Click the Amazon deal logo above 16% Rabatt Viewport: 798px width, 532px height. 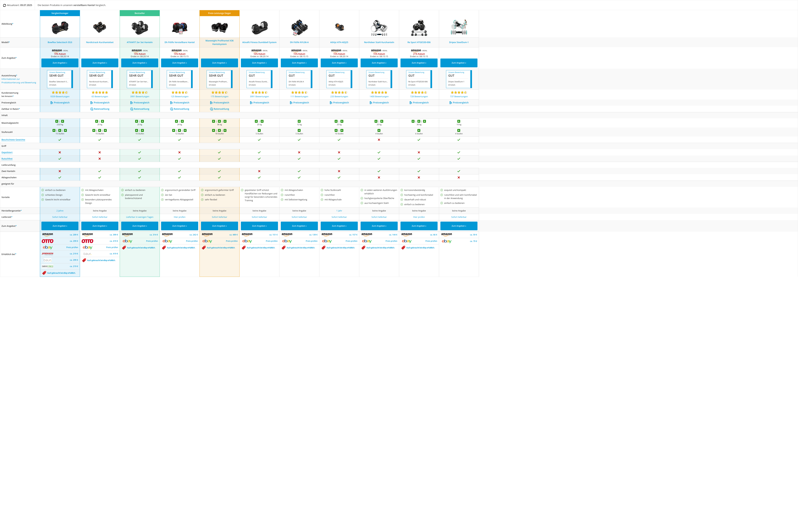click(259, 51)
